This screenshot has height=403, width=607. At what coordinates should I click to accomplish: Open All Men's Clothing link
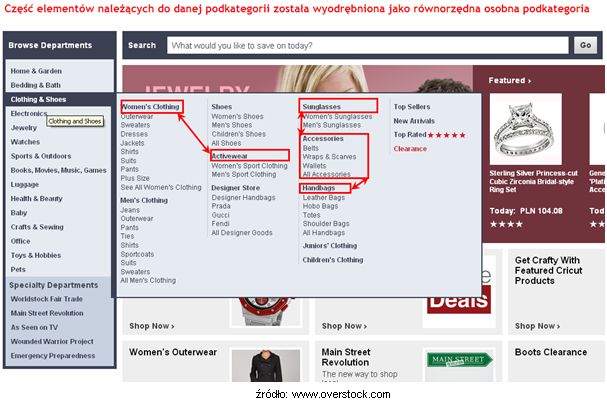(x=148, y=280)
